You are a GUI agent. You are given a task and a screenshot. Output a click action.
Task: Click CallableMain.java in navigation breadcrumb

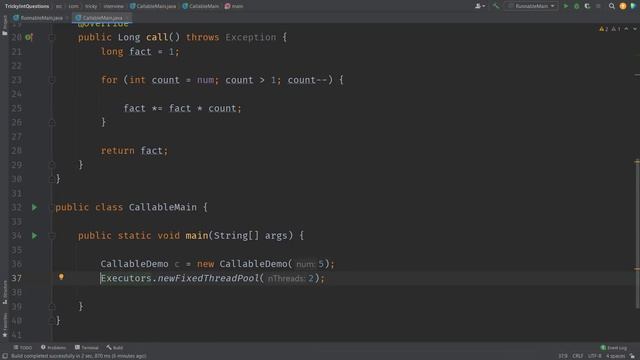click(153, 6)
